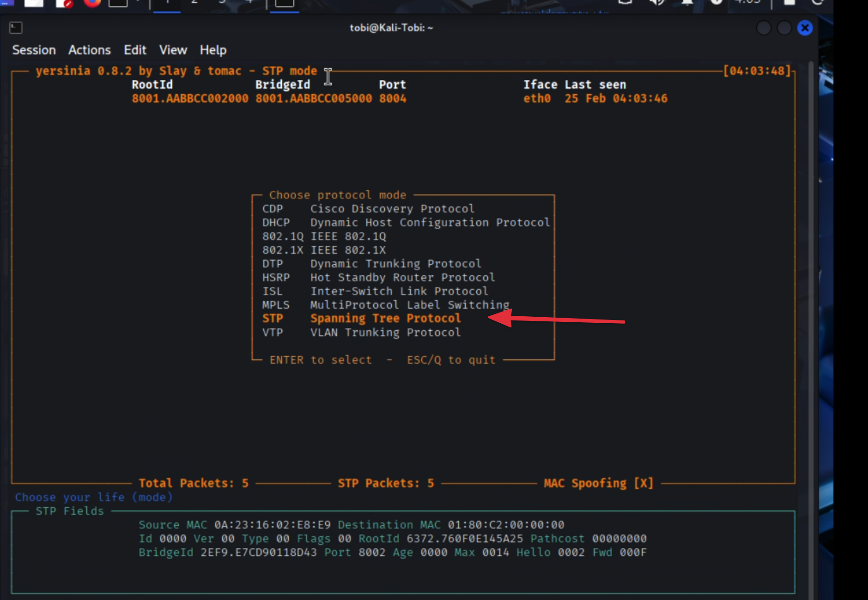Click the terminal window maximize button
The width and height of the screenshot is (868, 600).
(784, 28)
